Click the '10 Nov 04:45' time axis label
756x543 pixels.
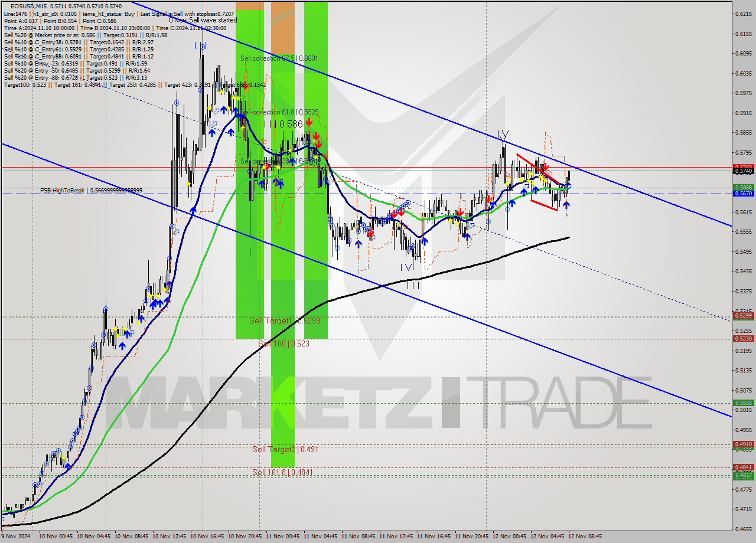coord(94,537)
